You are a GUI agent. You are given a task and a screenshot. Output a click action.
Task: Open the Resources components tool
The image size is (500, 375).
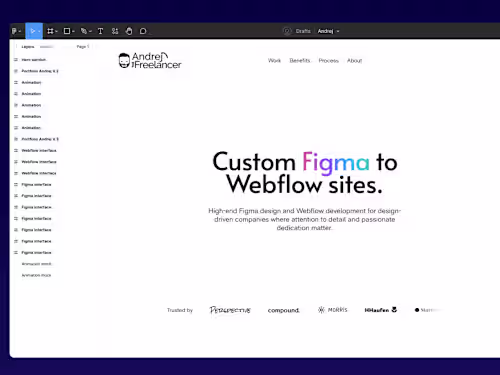(115, 31)
